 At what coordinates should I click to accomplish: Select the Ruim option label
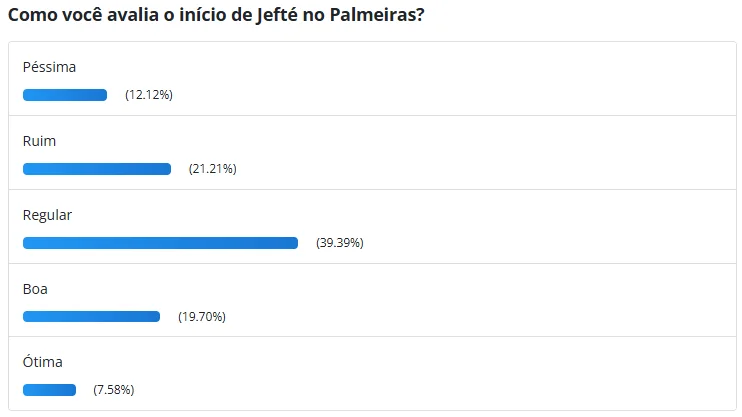[x=40, y=141]
